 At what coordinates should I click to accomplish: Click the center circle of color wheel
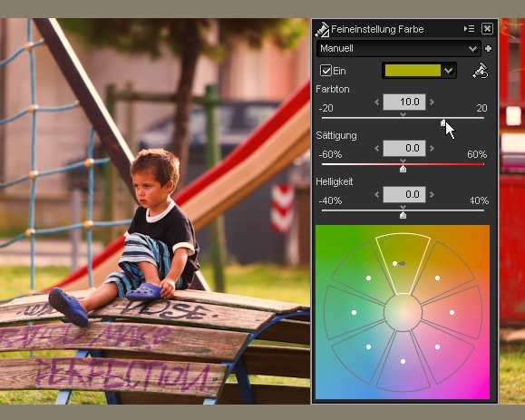click(403, 312)
